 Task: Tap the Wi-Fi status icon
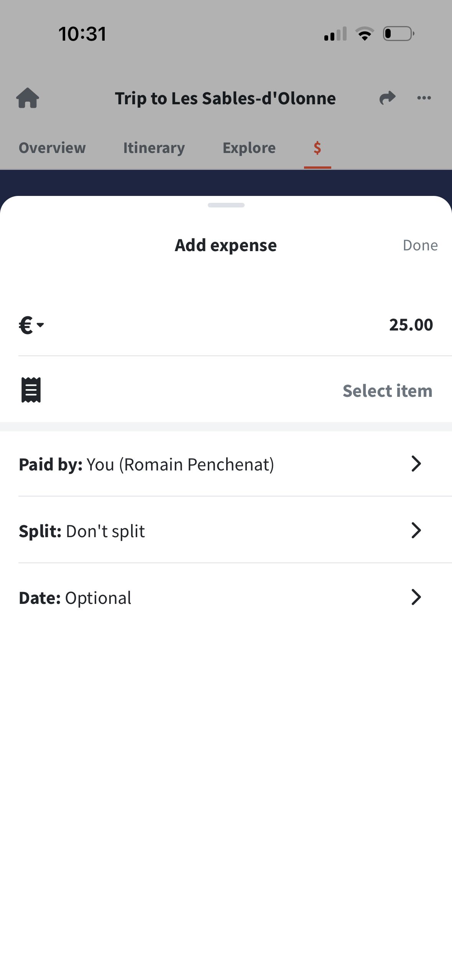[x=365, y=34]
